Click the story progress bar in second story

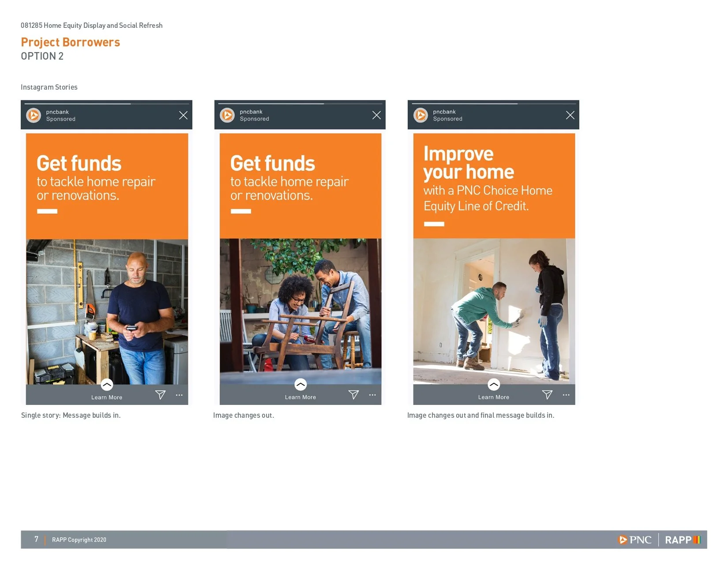300,104
